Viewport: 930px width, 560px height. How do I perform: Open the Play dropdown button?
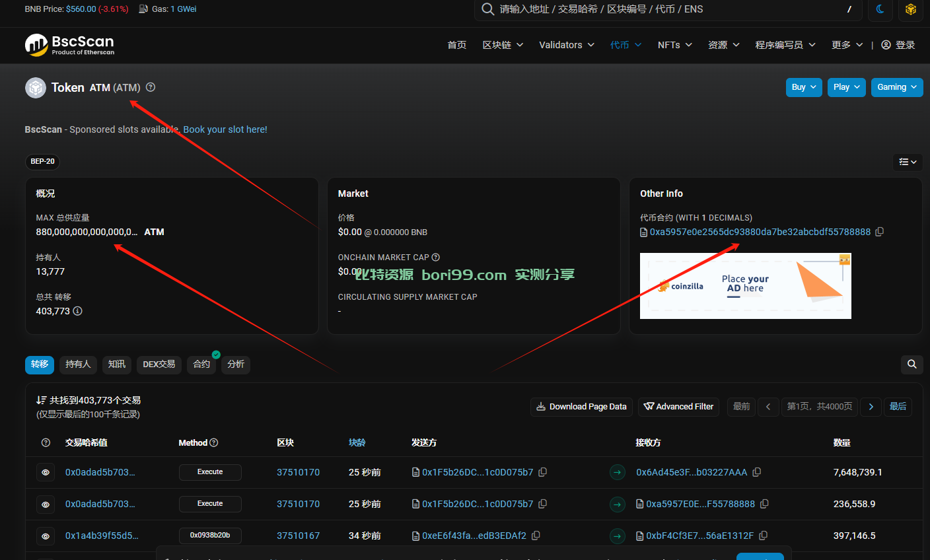[x=847, y=87]
